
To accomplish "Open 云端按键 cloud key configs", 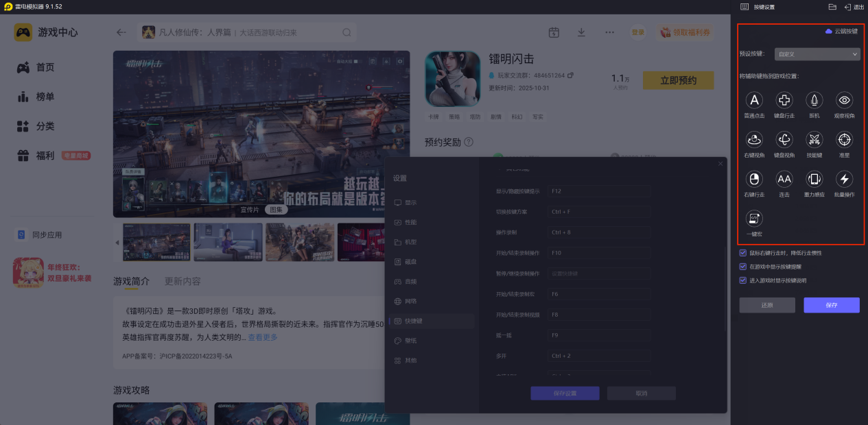I will [x=841, y=32].
